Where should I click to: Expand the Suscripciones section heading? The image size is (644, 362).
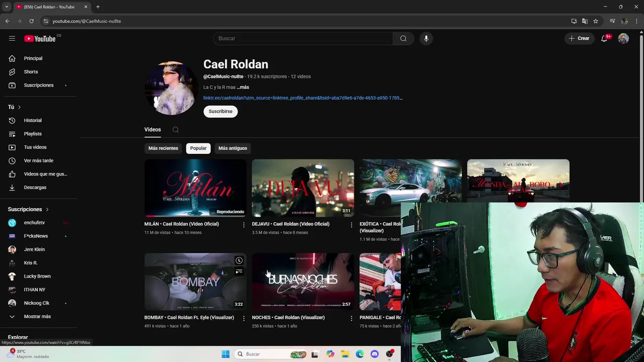29,209
